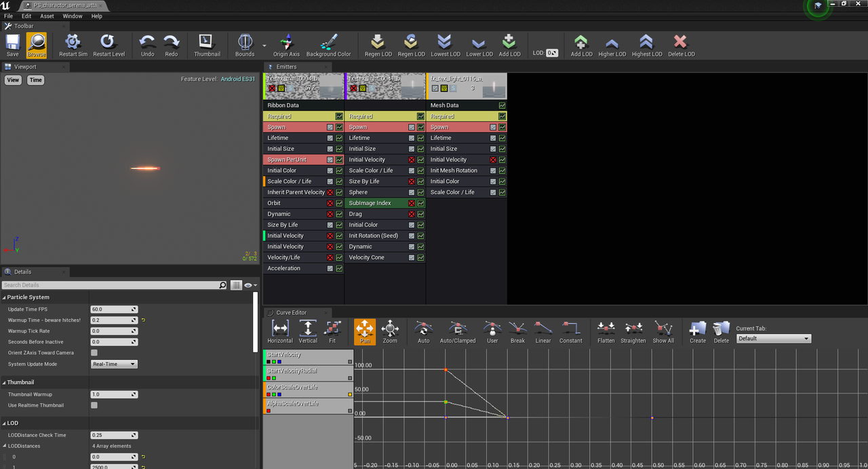868x469 pixels.
Task: Apply Flatten to curve tangents
Action: (606, 332)
